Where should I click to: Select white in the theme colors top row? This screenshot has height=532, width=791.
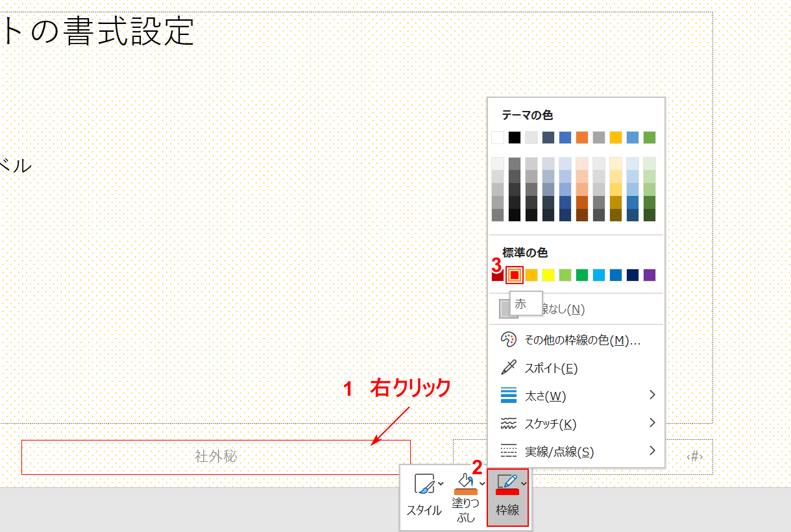498,138
